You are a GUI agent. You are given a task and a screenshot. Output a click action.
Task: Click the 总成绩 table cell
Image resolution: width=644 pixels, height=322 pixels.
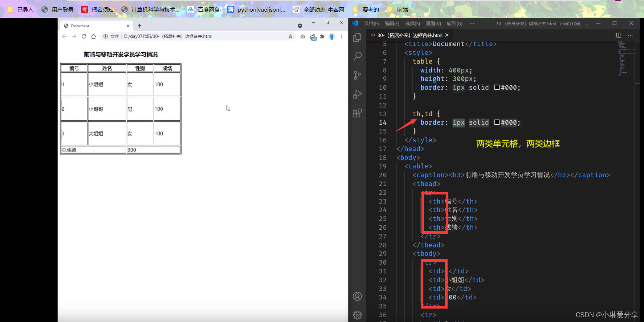pos(94,150)
